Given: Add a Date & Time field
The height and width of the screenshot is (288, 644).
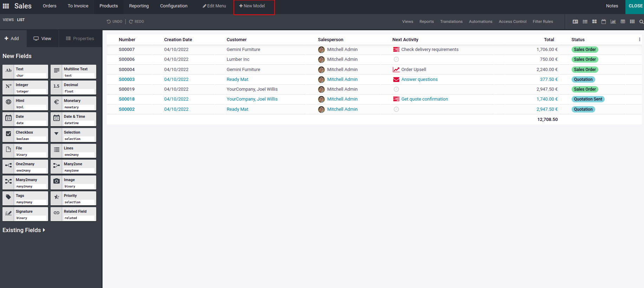Looking at the screenshot, I should [x=73, y=119].
